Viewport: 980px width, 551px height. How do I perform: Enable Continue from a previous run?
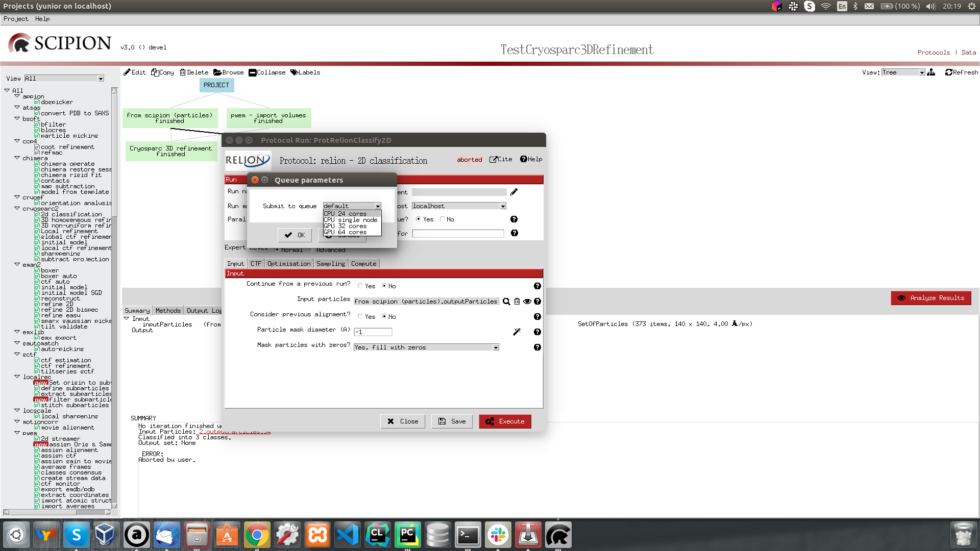(360, 286)
